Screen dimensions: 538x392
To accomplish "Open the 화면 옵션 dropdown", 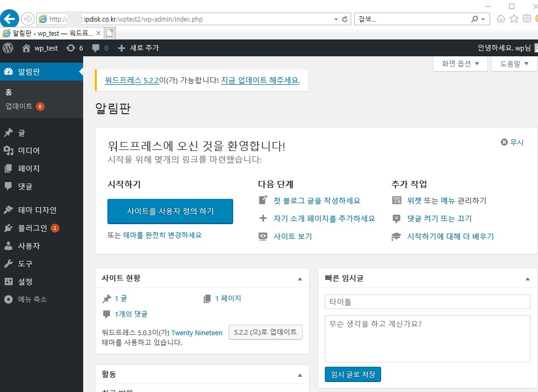I will (460, 64).
